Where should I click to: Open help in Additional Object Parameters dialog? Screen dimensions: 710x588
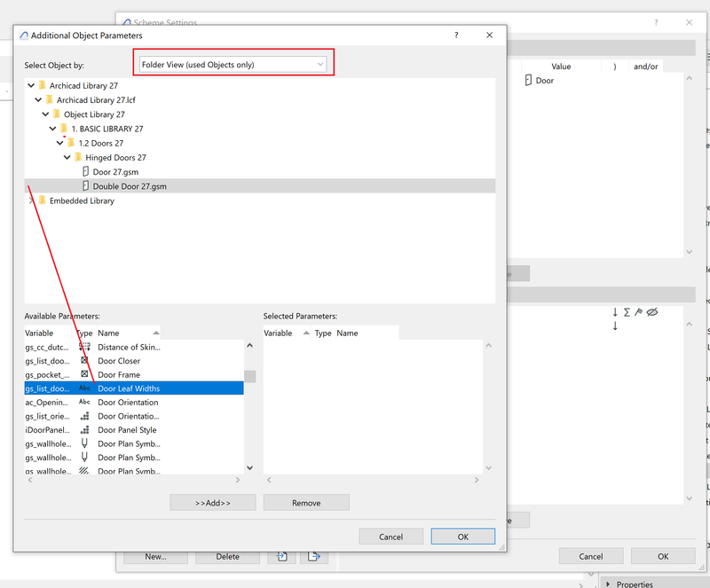pos(456,35)
